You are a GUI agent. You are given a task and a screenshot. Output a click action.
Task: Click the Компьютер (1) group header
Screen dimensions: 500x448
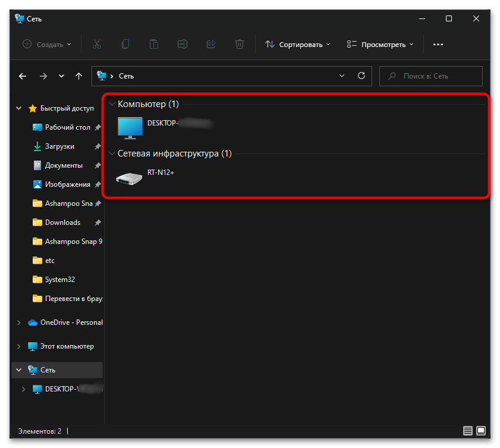pos(148,104)
